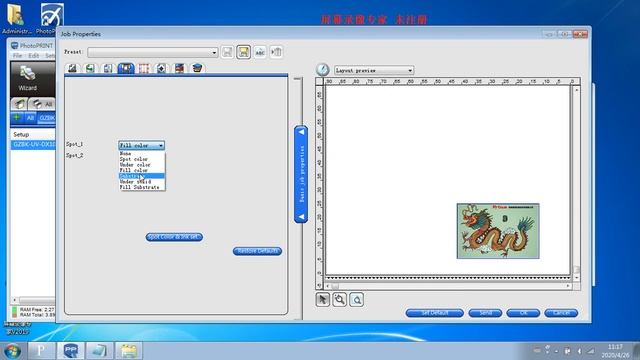Viewport: 640px width, 360px height.
Task: Select GZBK-UV-DX10 setup row
Action: click(33, 144)
